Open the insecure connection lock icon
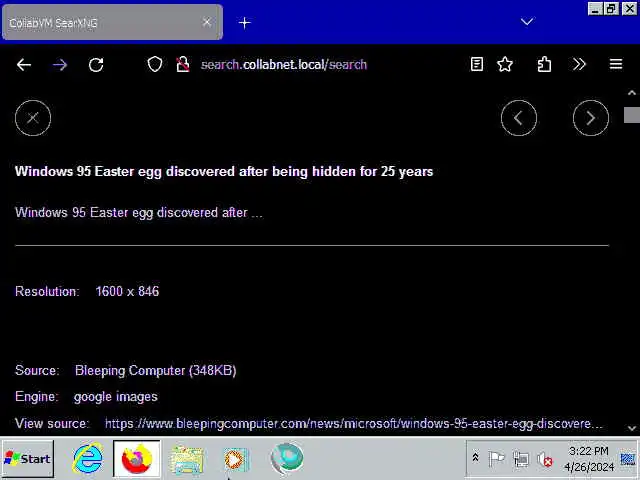The height and width of the screenshot is (480, 640). coord(182,64)
